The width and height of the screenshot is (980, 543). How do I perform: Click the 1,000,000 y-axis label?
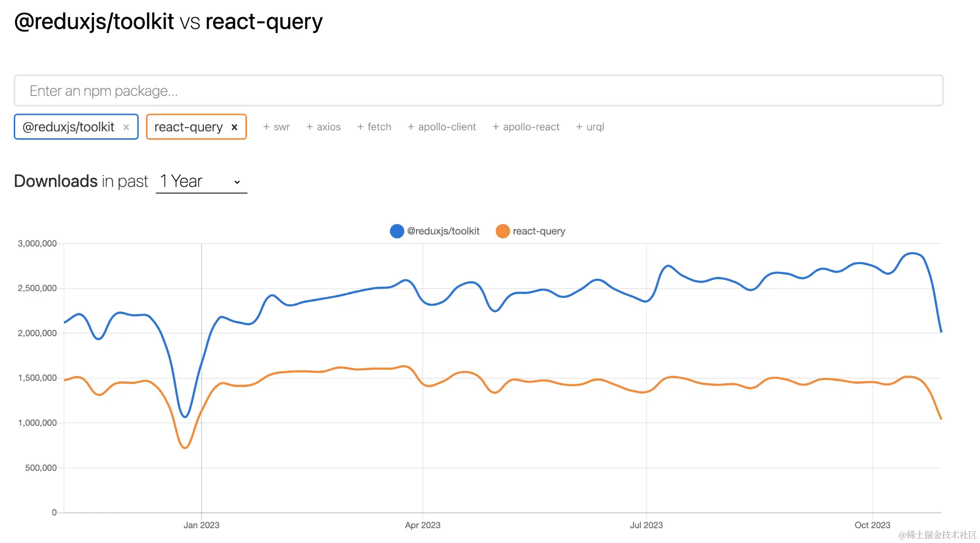click(37, 423)
